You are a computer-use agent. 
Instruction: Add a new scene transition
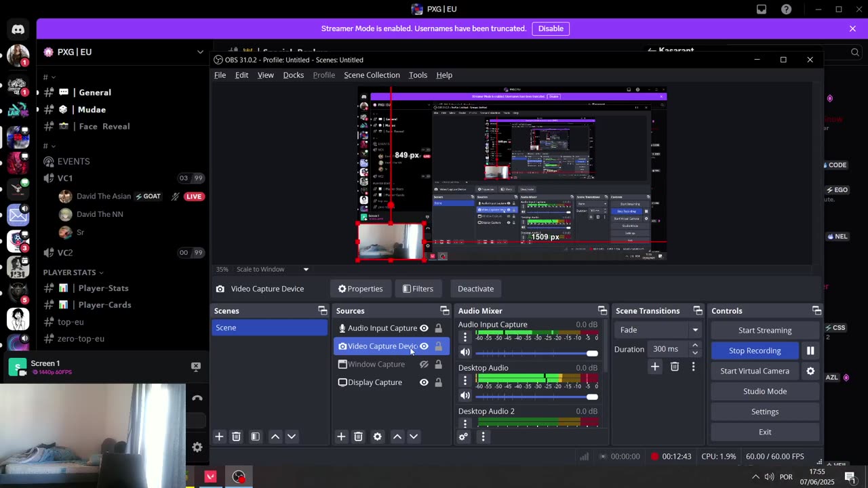click(654, 367)
